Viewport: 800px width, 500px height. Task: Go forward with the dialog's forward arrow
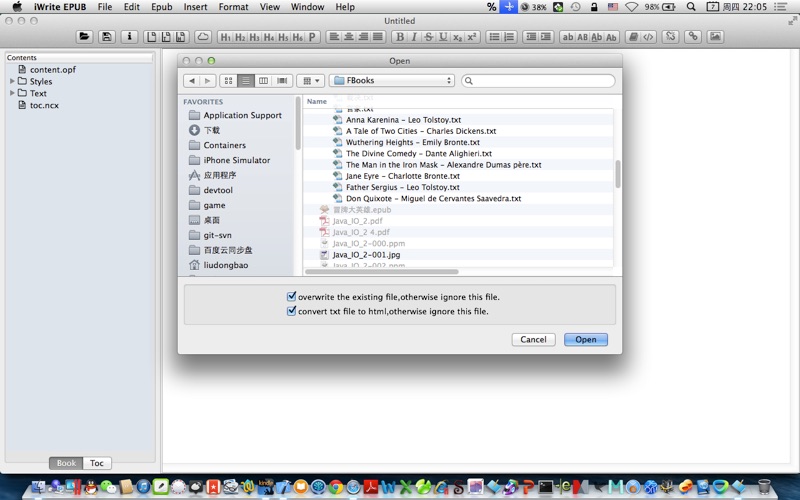(207, 81)
